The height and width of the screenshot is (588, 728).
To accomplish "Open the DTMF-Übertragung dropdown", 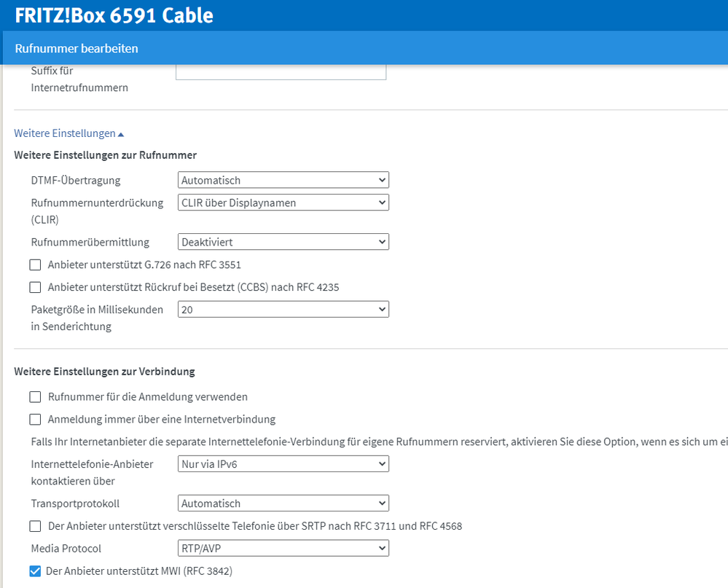I will (x=283, y=179).
